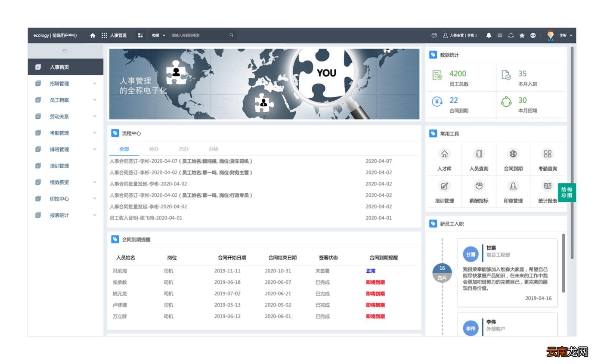Open 培训管理 in the sidebar
This screenshot has height=364, width=604.
[x=65, y=166]
